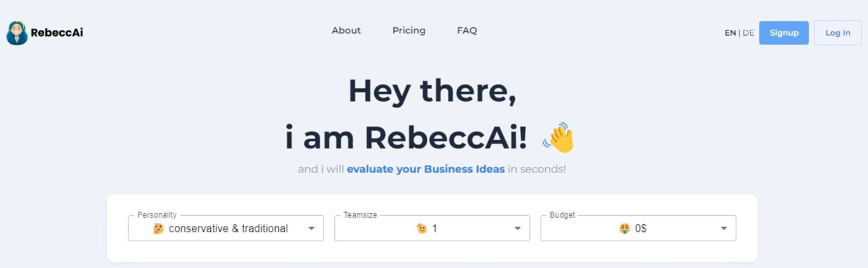Screen dimensions: 868x268
Task: Click the evaluate your Business Ideas text
Action: tap(426, 169)
